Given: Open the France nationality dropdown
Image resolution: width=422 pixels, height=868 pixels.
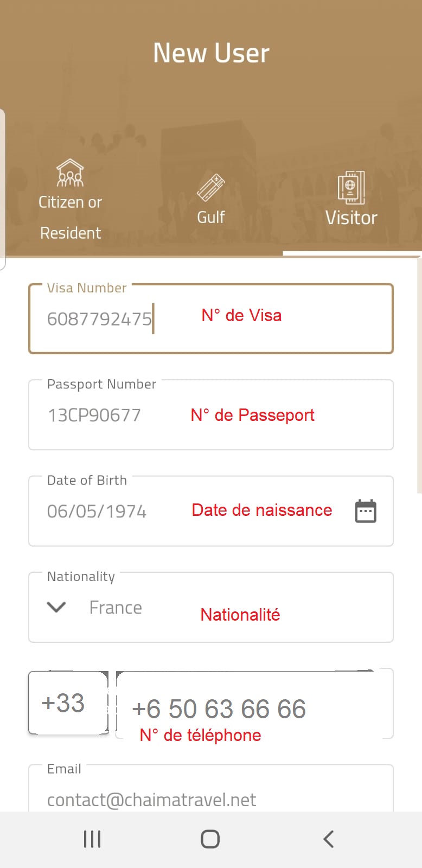Looking at the screenshot, I should click(x=211, y=607).
